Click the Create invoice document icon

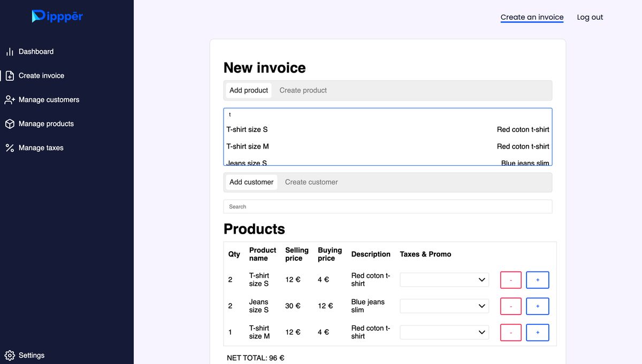point(10,75)
